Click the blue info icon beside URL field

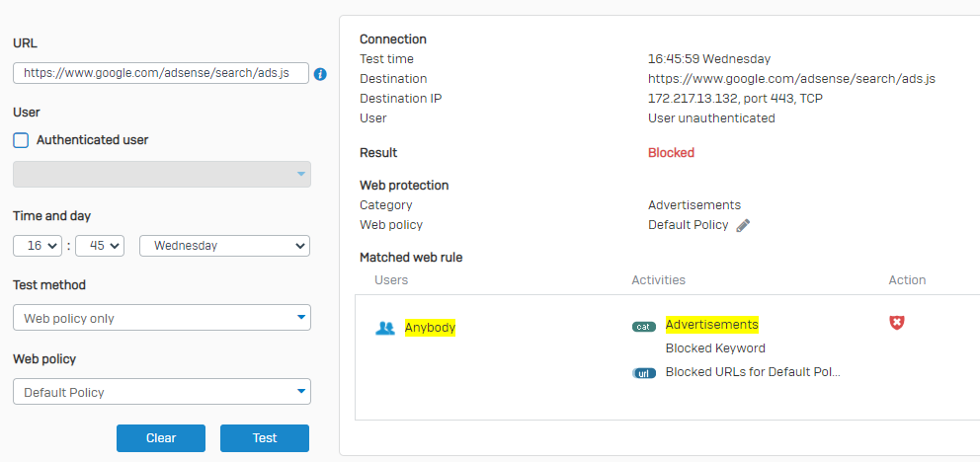(x=320, y=74)
